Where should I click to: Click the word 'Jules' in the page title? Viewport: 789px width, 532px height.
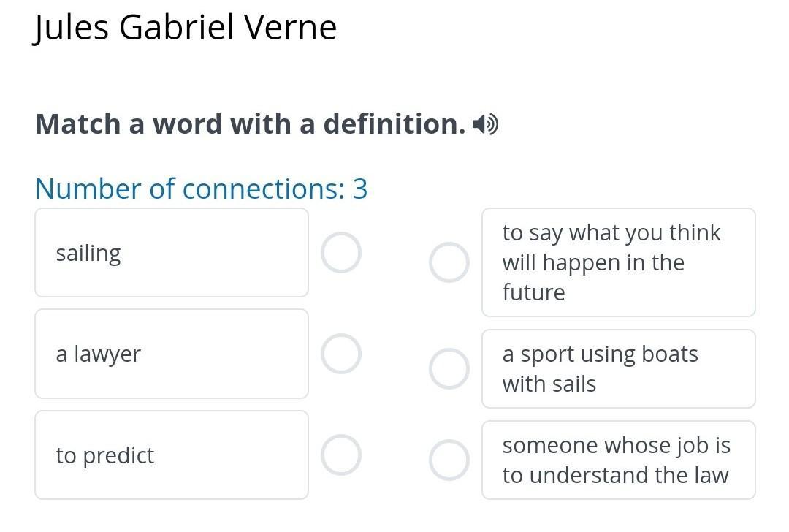pyautogui.click(x=72, y=28)
